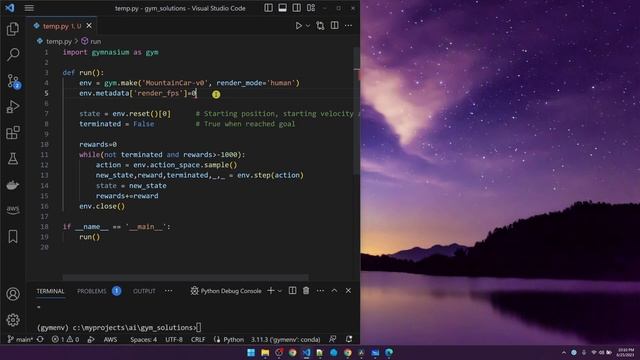Open the Run and Debug view
This screenshot has width=640, height=360.
13,107
